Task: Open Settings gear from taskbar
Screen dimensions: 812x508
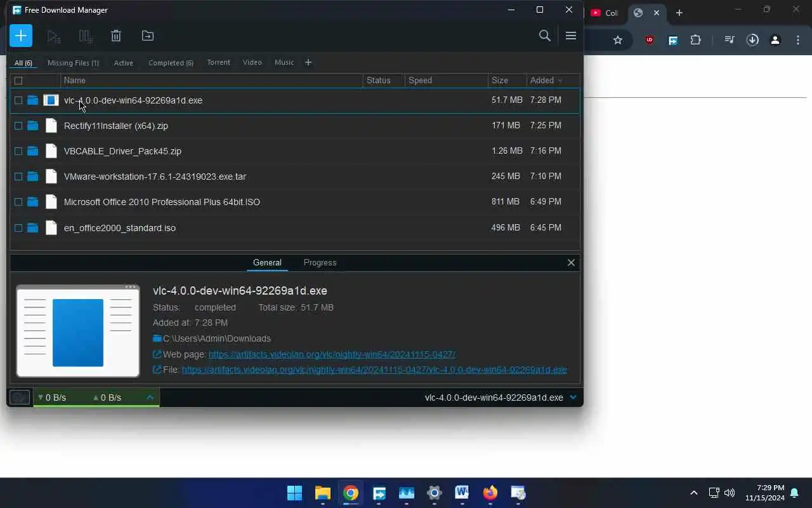Action: click(435, 493)
